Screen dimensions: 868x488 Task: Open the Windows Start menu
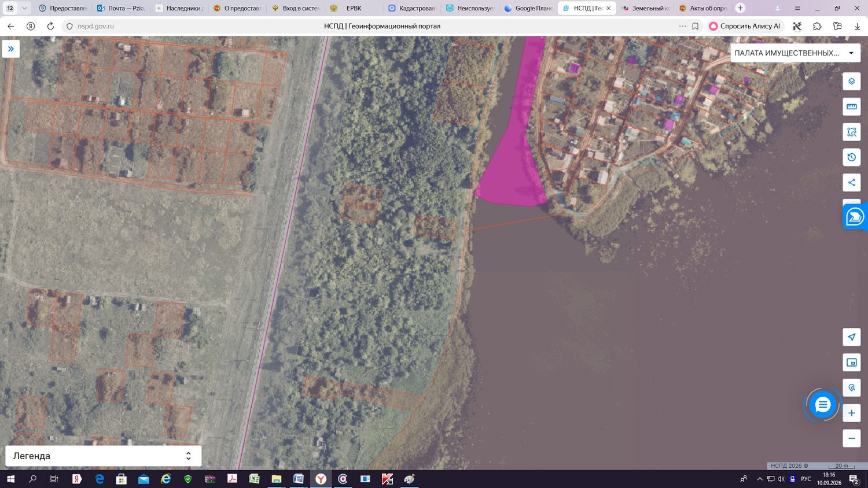pyautogui.click(x=10, y=479)
